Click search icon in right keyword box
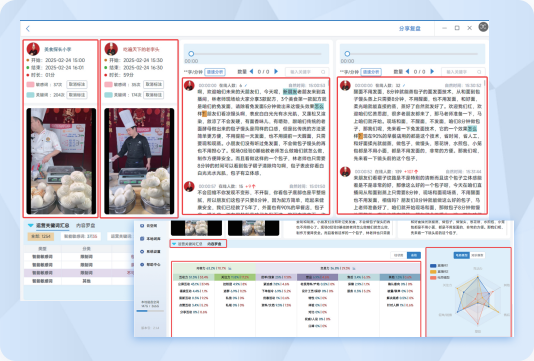Viewport: 534px width, 361px height. [x=479, y=72]
